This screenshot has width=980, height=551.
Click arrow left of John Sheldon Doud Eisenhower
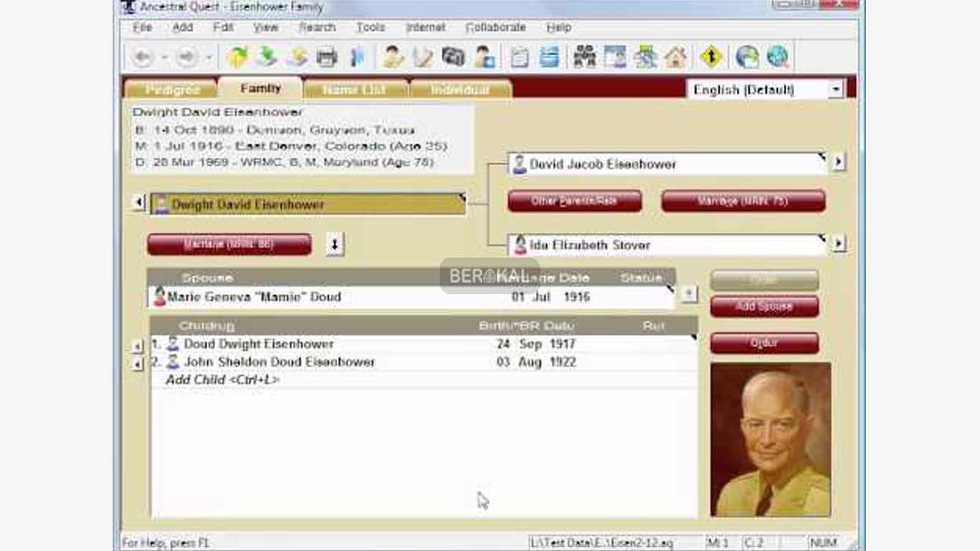click(x=138, y=364)
